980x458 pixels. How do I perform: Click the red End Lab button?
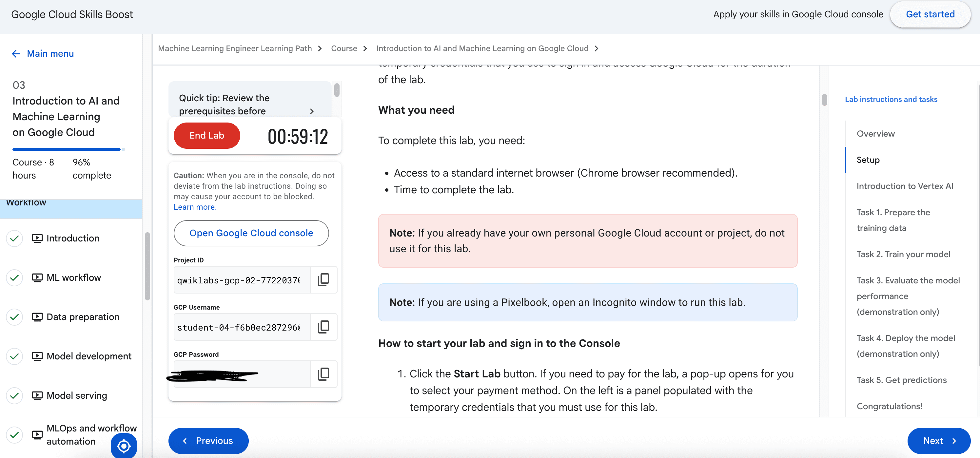pos(206,135)
